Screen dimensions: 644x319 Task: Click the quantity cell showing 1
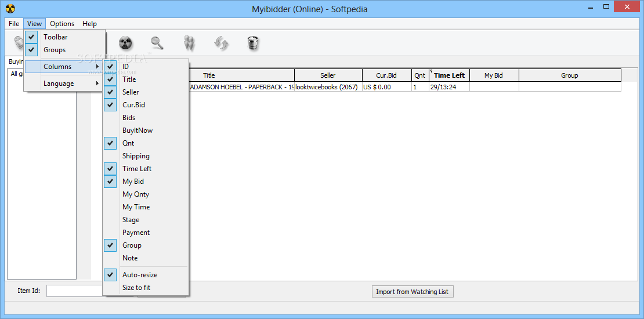click(x=420, y=87)
